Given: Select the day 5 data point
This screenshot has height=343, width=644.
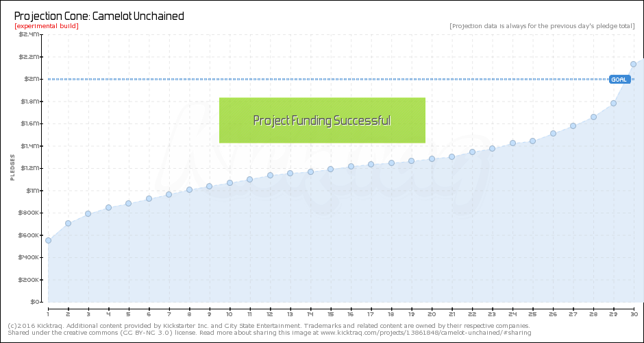Looking at the screenshot, I should (129, 203).
